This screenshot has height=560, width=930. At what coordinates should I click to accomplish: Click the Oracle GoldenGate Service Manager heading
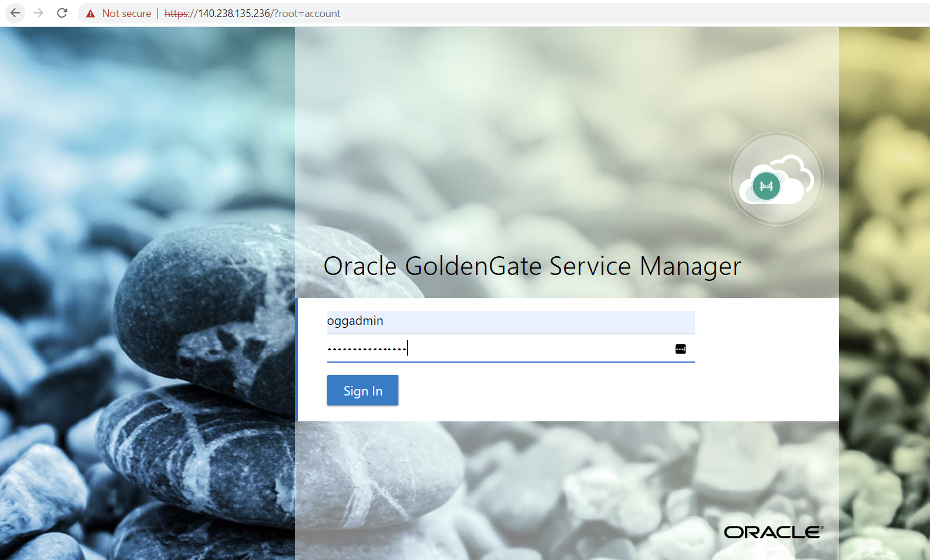(532, 266)
